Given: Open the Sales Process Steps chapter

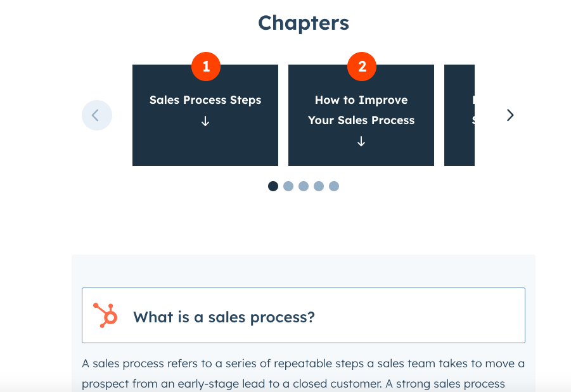Looking at the screenshot, I should point(205,100).
